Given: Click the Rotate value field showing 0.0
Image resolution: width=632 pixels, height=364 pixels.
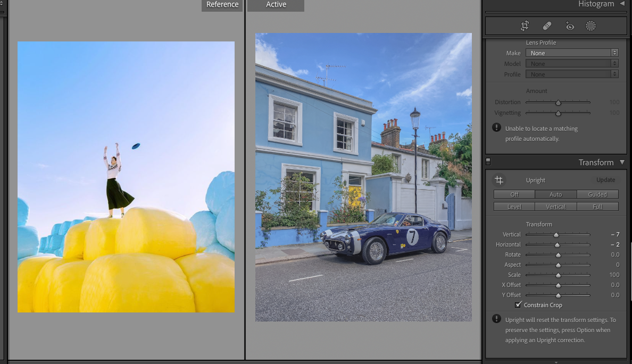Looking at the screenshot, I should [615, 255].
